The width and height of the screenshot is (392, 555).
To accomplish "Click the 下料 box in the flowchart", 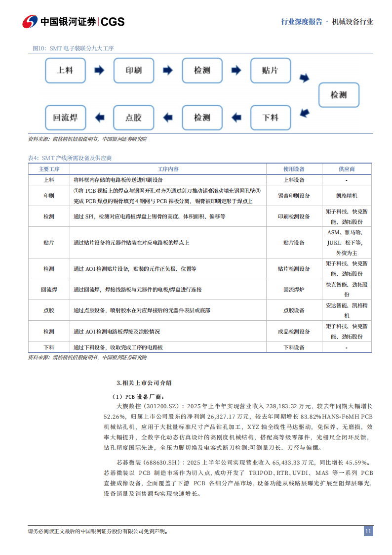I will 271,118.
